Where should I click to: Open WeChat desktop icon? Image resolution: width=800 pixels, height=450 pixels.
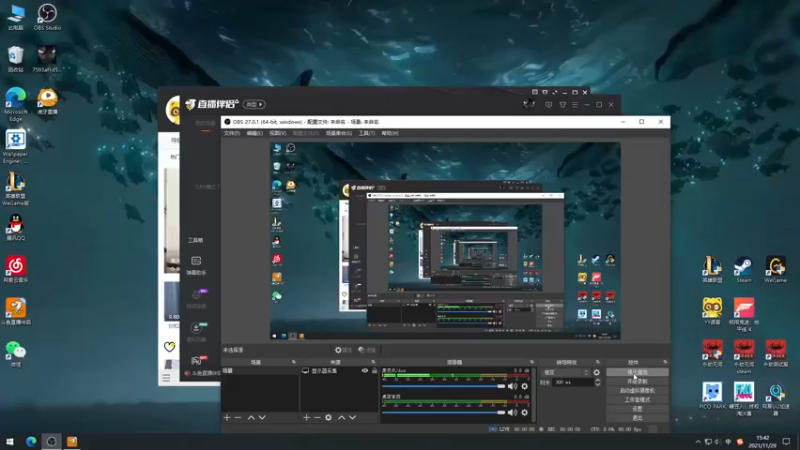point(16,354)
